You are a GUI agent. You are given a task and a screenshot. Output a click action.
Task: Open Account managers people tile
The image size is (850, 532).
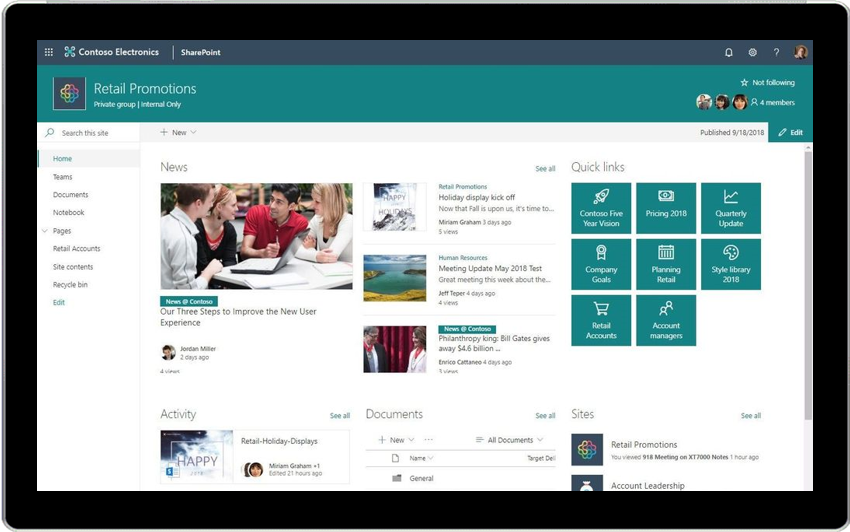[x=666, y=321]
